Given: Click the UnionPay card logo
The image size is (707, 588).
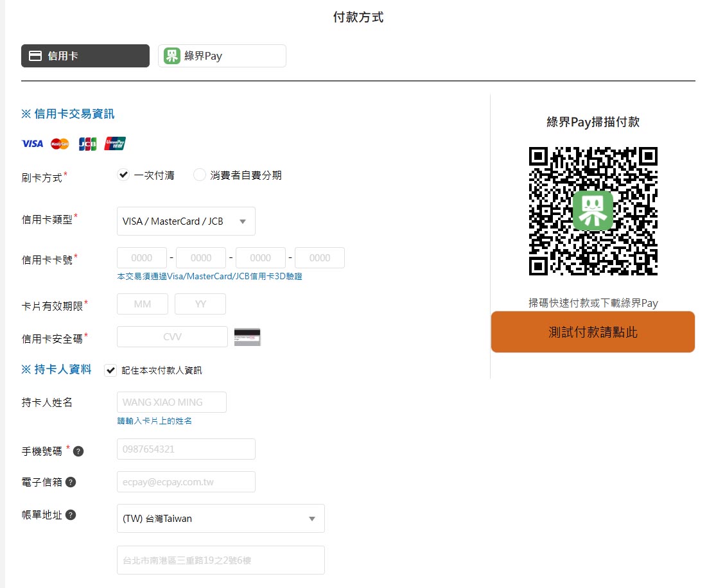Looking at the screenshot, I should (115, 143).
